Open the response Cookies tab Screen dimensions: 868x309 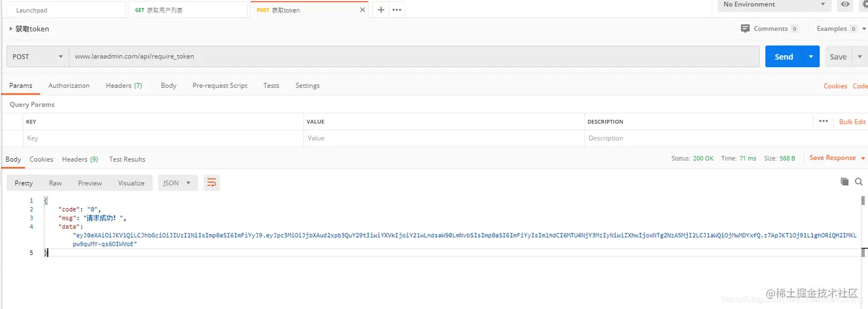[x=41, y=159]
